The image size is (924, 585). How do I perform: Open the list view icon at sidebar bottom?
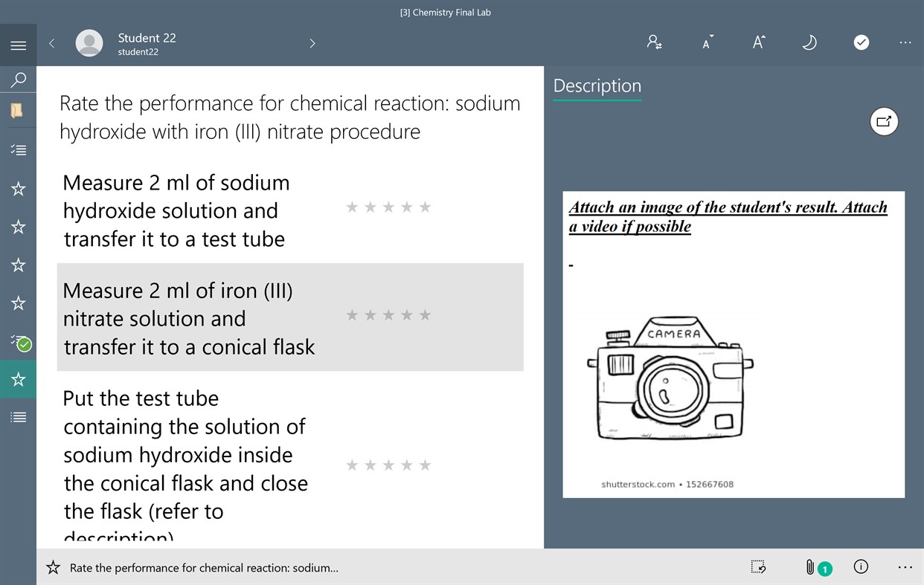point(18,416)
